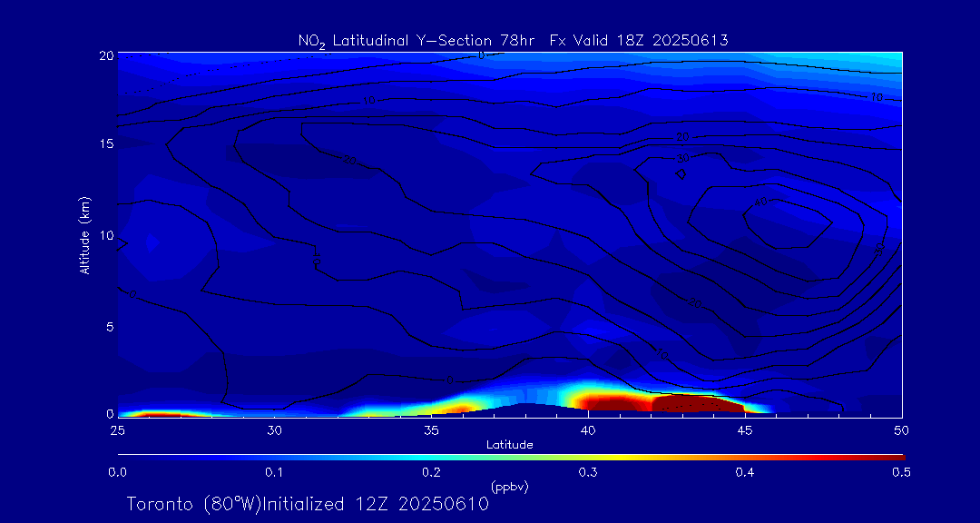Click the colorbar label '0.4'
Viewport: 980px width, 523px height.
[744, 472]
